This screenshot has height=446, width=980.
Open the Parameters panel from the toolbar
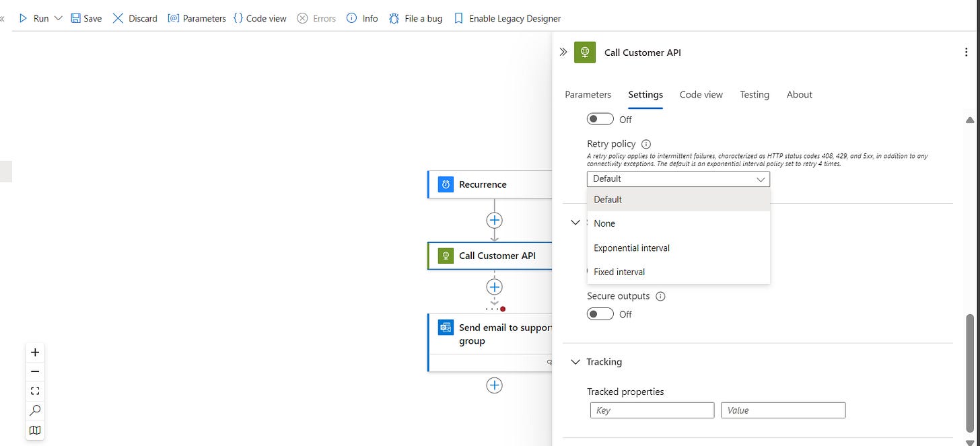point(197,18)
